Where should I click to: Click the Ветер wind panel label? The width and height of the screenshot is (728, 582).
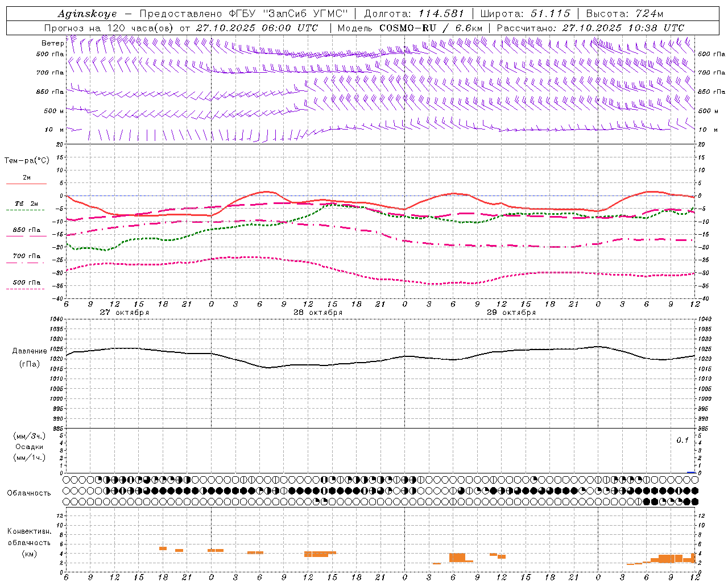[x=52, y=43]
